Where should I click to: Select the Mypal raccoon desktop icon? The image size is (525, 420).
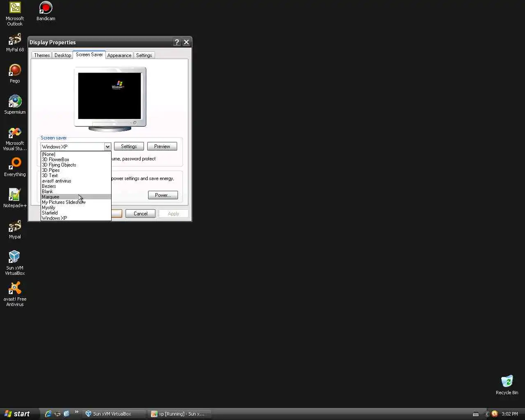[x=15, y=230]
